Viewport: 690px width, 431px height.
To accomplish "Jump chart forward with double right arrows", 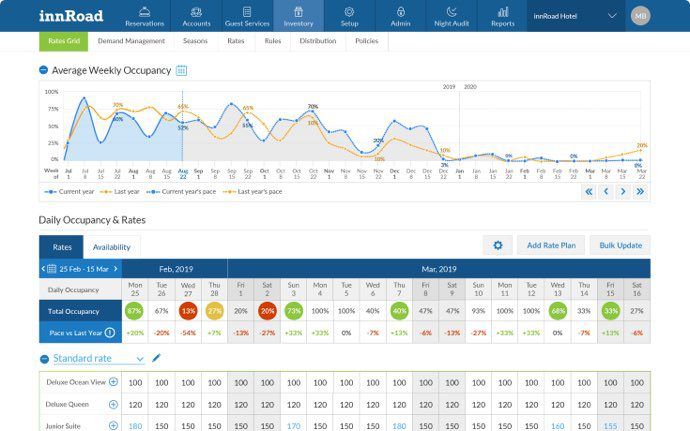I will 640,192.
